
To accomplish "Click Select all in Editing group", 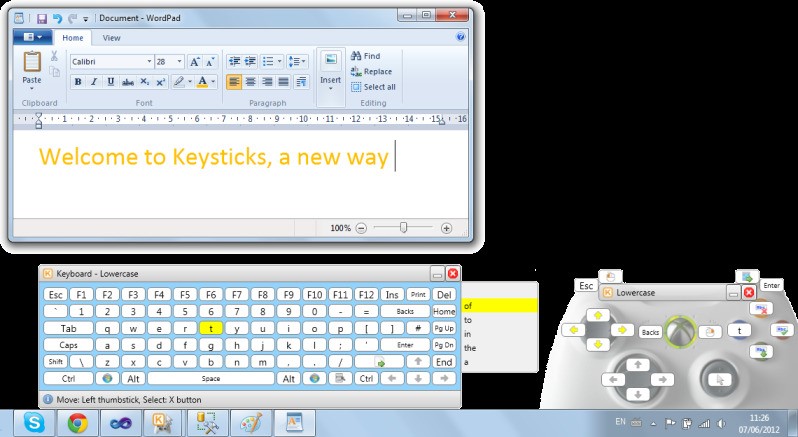I will (x=373, y=87).
